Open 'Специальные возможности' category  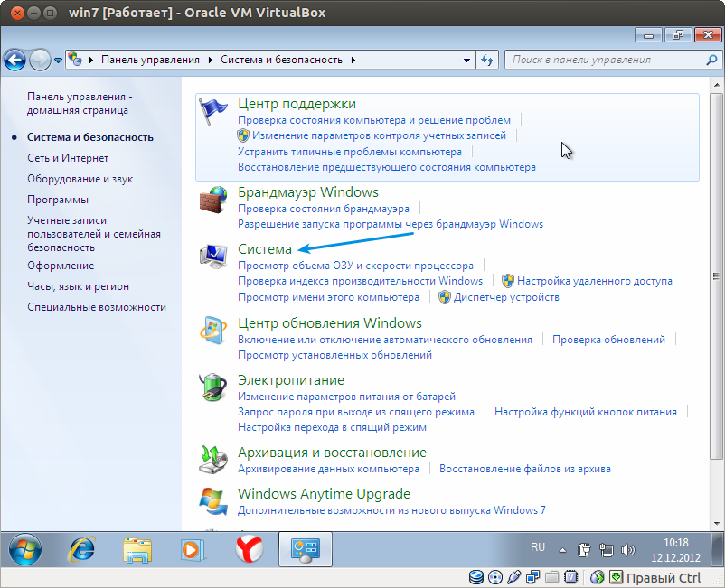pos(97,307)
